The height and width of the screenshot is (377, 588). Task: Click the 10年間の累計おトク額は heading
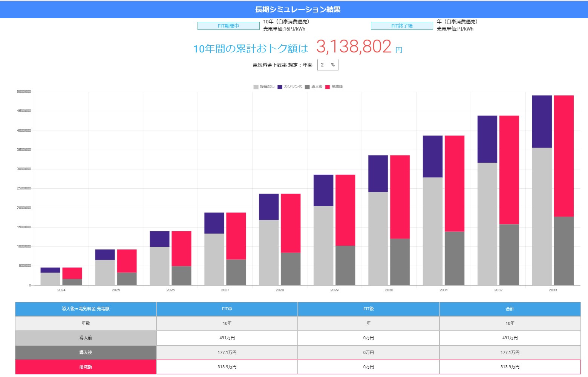(x=251, y=49)
